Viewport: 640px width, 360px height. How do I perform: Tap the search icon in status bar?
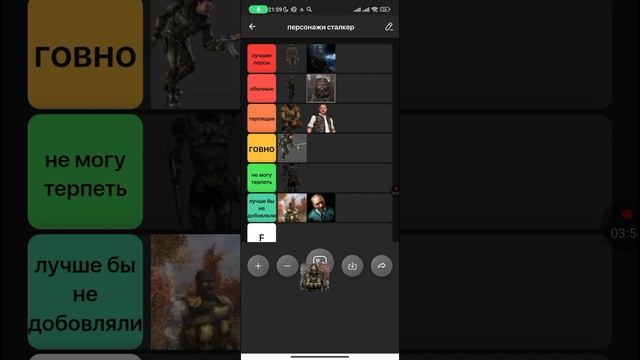309,9
